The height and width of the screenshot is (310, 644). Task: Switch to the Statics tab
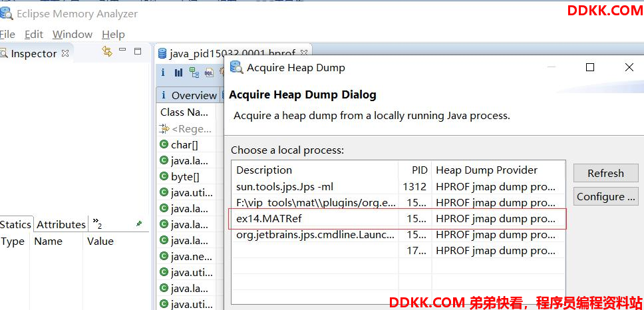tap(15, 224)
